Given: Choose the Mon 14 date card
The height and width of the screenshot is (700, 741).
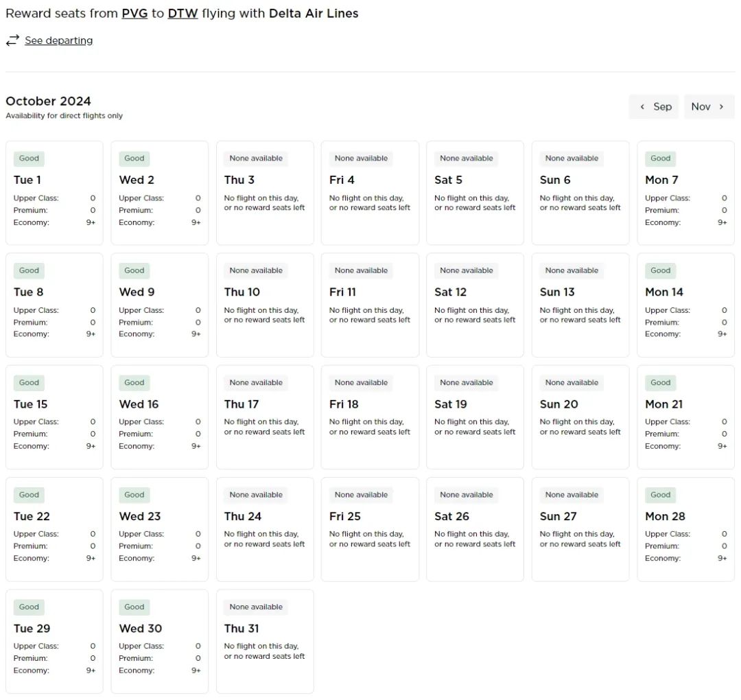Looking at the screenshot, I should point(685,305).
